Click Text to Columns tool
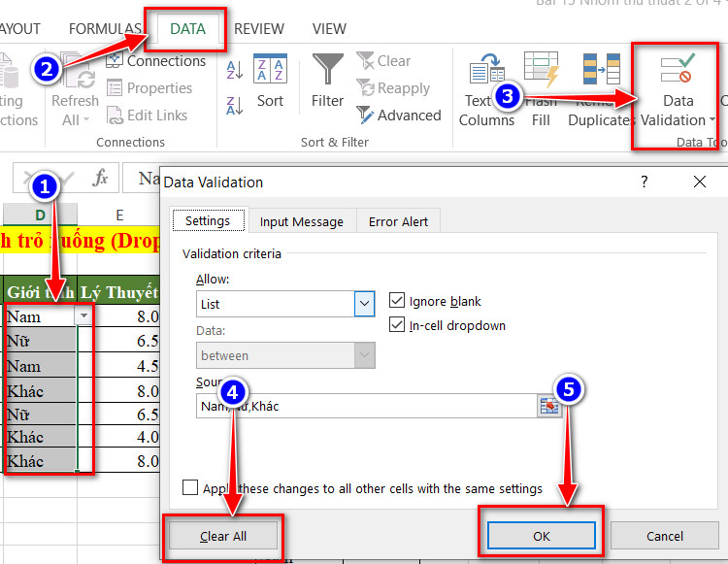The image size is (728, 564). [x=486, y=90]
